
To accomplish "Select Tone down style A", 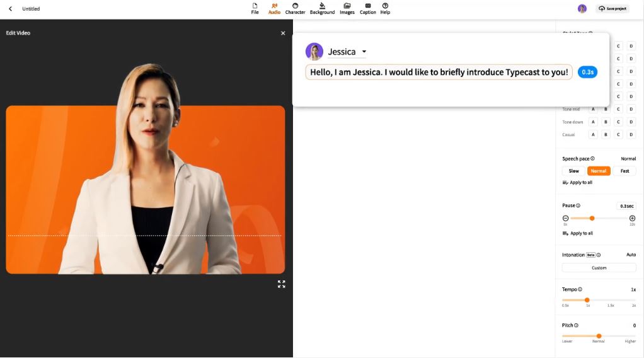I will pyautogui.click(x=593, y=122).
